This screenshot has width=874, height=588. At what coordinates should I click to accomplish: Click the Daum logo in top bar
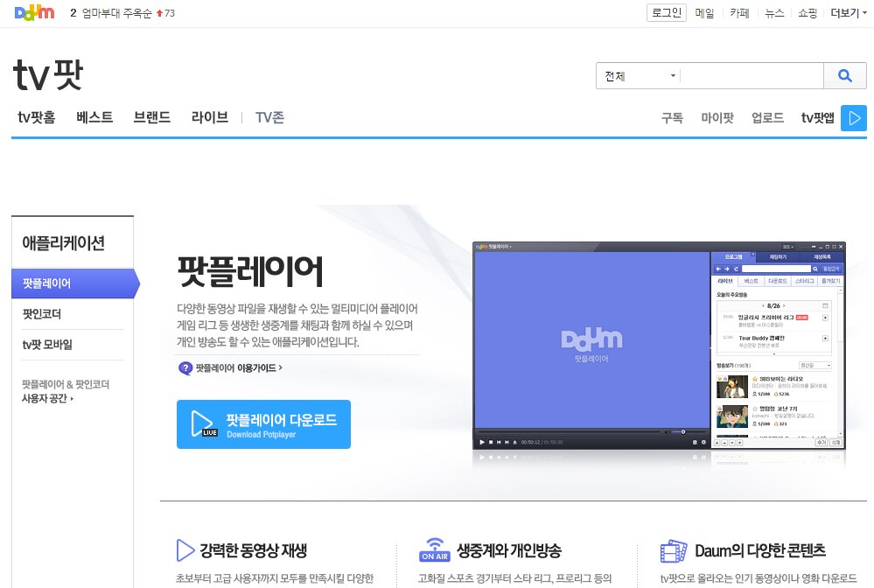pyautogui.click(x=35, y=13)
